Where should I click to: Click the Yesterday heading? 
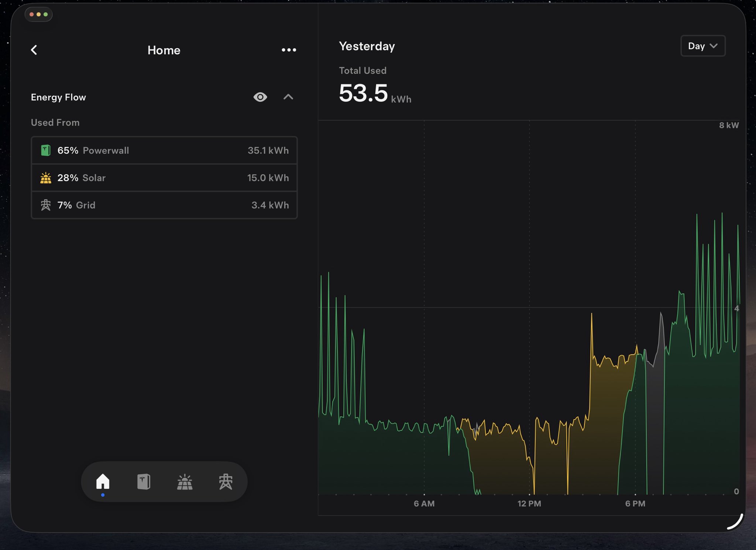(x=367, y=46)
